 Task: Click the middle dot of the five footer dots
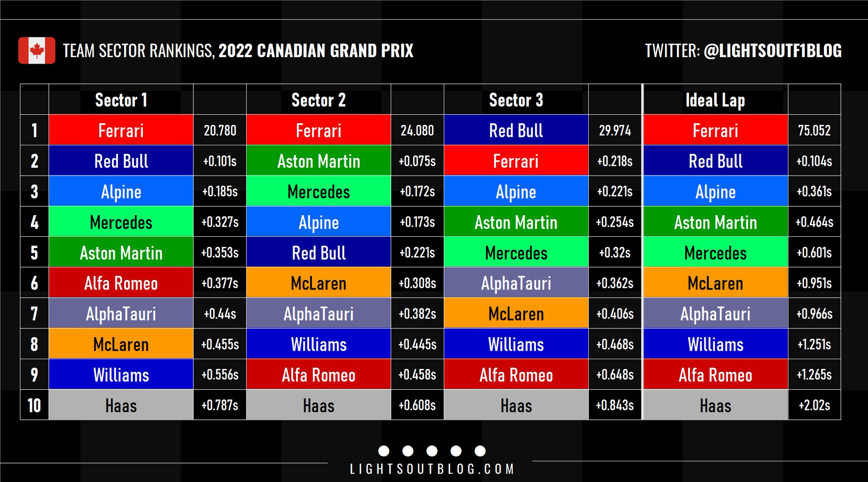tap(432, 451)
